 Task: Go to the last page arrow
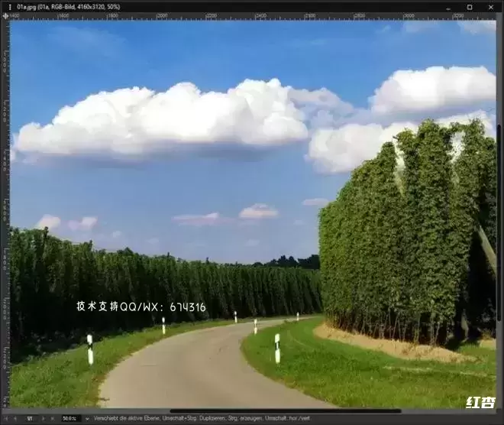tap(53, 419)
